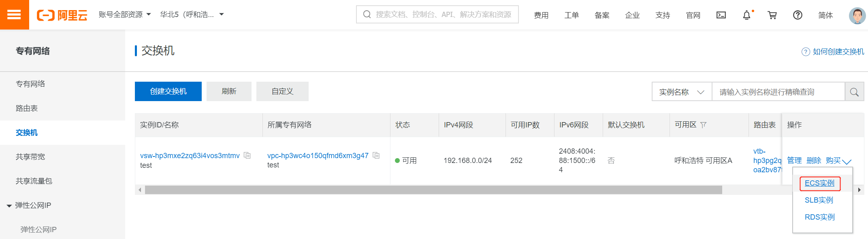Open notifications bell icon
The width and height of the screenshot is (868, 239).
click(x=746, y=15)
